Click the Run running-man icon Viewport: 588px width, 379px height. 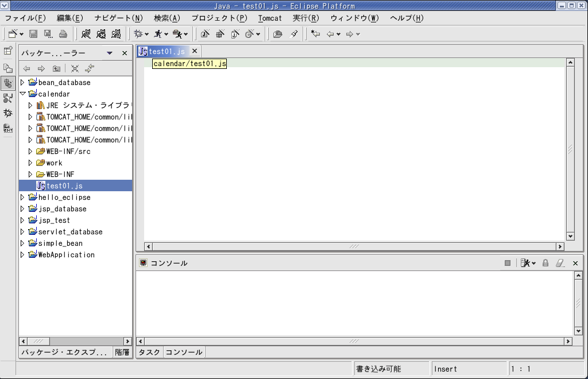tap(158, 34)
